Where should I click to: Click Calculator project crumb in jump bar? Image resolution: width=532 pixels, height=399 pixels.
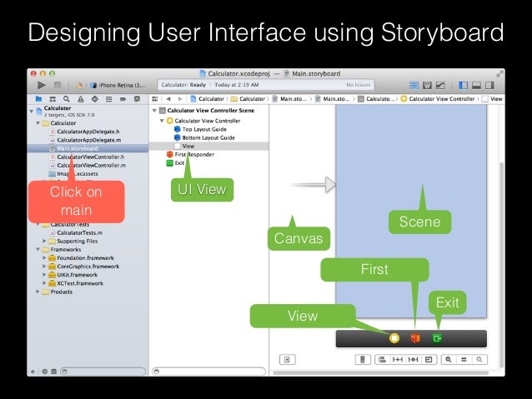(x=208, y=99)
